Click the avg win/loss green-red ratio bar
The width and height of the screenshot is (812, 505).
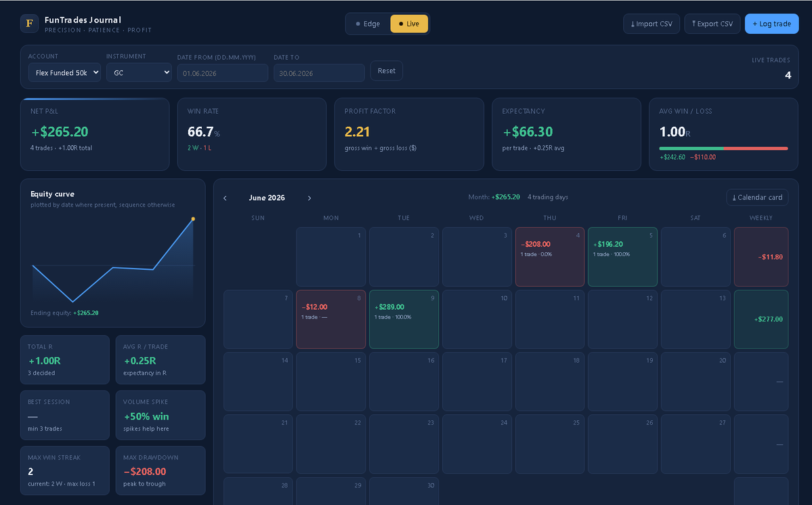coord(723,148)
